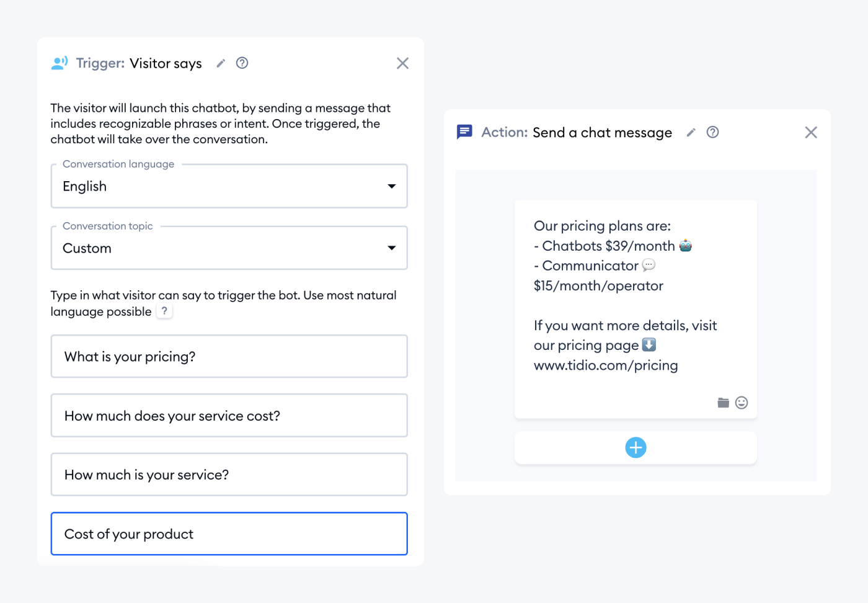The image size is (868, 603).
Task: Click the chat message icon in the Action header
Action: [x=464, y=132]
